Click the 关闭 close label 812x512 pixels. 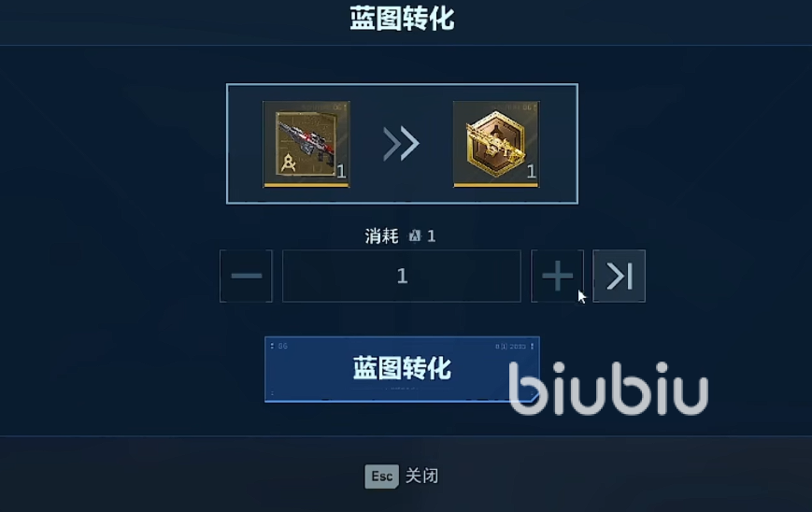click(x=421, y=476)
